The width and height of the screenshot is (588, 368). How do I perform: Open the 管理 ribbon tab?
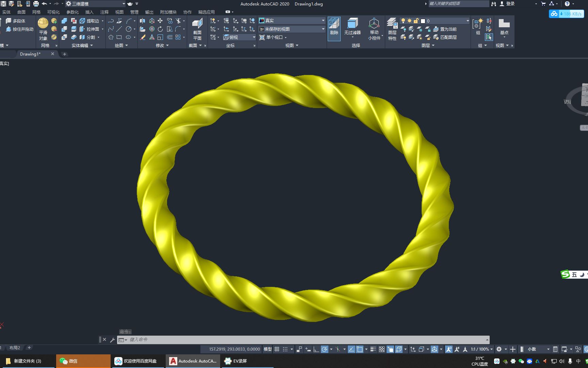[x=134, y=12]
